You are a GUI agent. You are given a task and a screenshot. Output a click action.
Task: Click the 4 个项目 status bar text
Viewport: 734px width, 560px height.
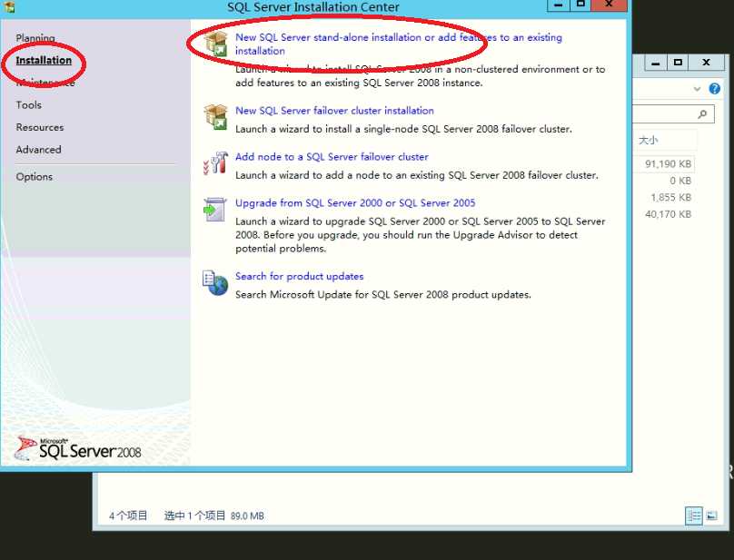click(x=128, y=516)
